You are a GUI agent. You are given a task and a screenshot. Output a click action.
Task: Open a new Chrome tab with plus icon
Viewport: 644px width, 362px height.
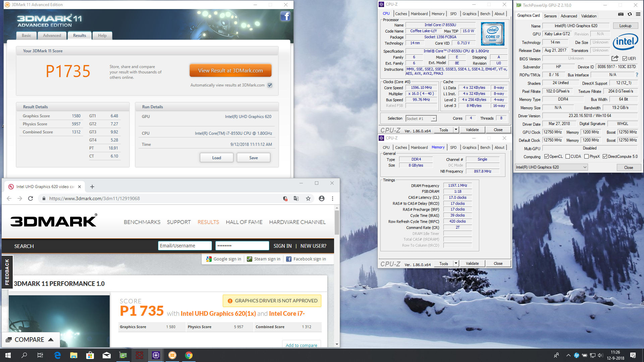click(x=92, y=187)
